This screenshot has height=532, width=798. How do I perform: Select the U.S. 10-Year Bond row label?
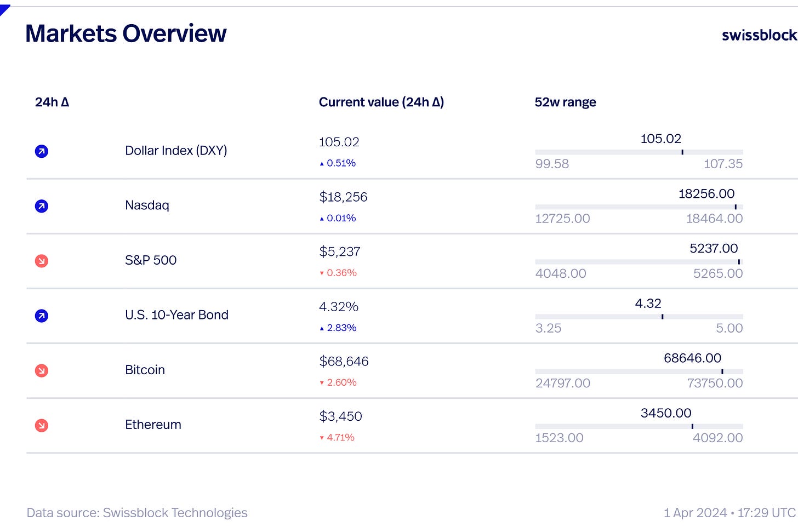tap(176, 315)
